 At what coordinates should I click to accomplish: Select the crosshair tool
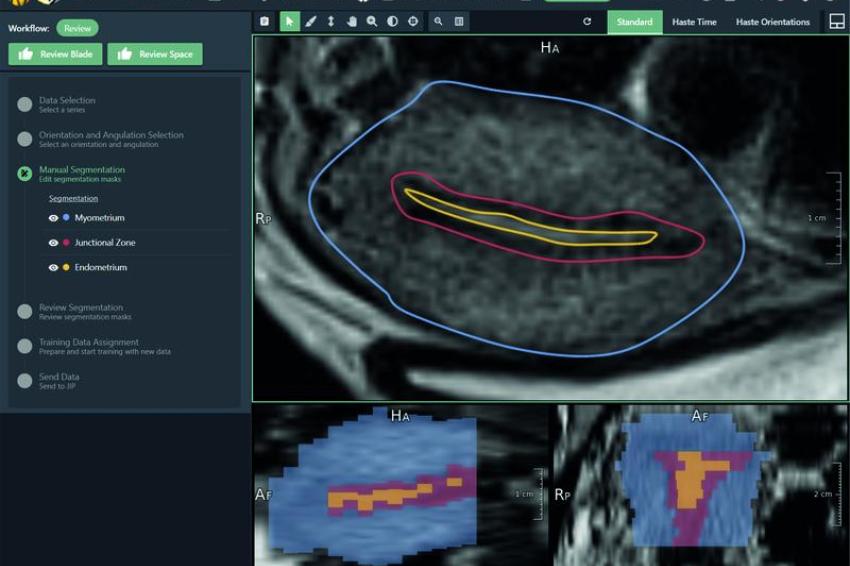[413, 22]
